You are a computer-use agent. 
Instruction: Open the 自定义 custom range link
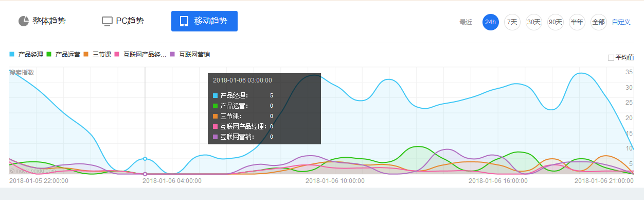tap(621, 22)
